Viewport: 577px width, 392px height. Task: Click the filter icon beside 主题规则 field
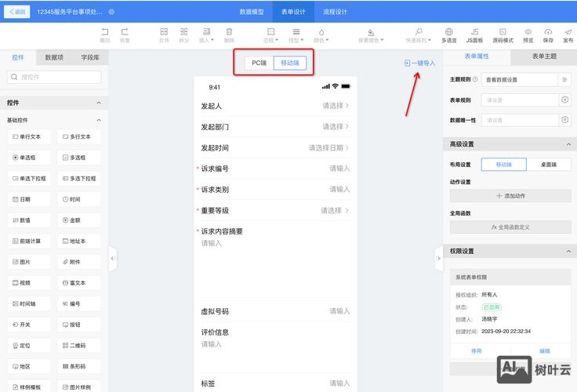(564, 79)
